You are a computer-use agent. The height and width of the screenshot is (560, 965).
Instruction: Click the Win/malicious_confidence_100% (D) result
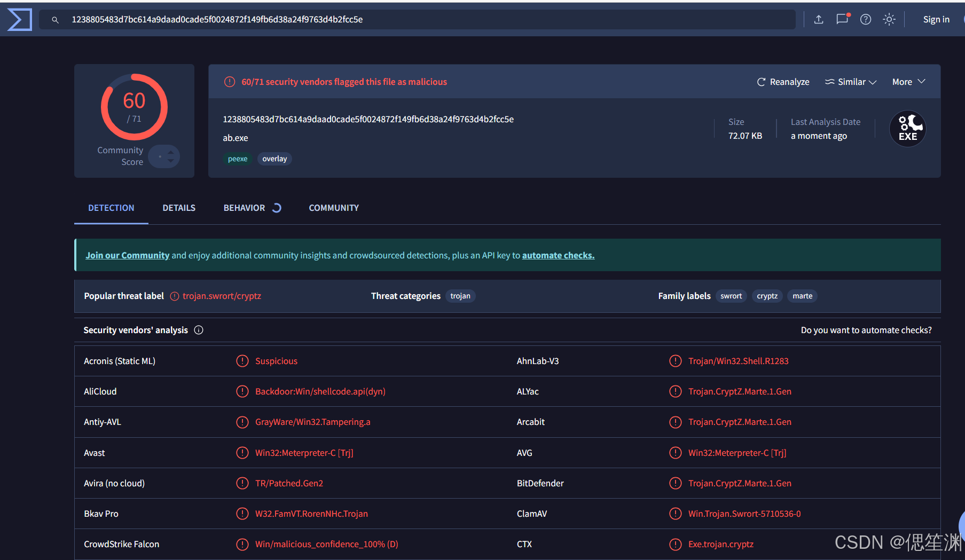coord(327,544)
